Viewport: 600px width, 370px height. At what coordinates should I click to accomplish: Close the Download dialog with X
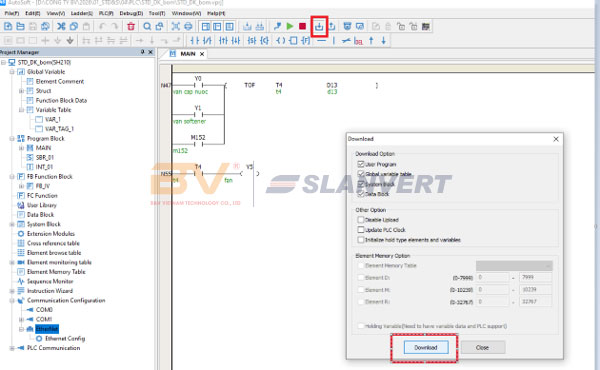click(x=556, y=139)
